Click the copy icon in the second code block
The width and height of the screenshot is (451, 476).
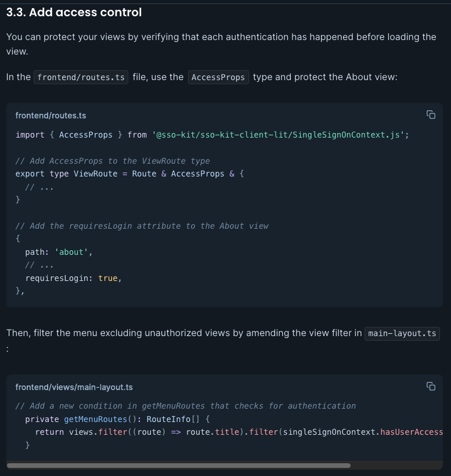pos(431,387)
